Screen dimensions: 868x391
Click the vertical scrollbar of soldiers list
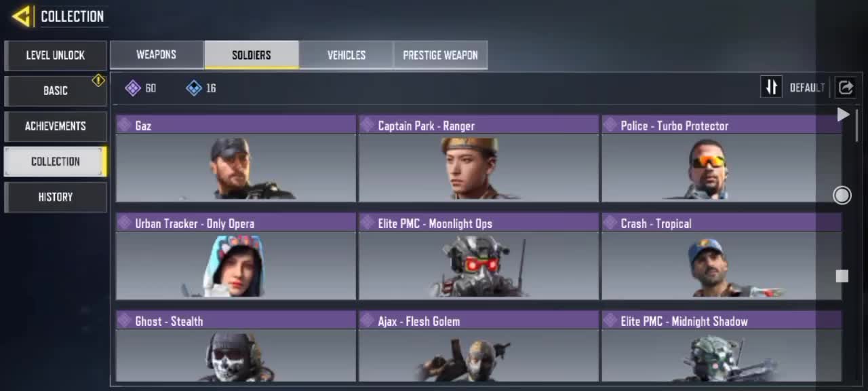point(857,126)
